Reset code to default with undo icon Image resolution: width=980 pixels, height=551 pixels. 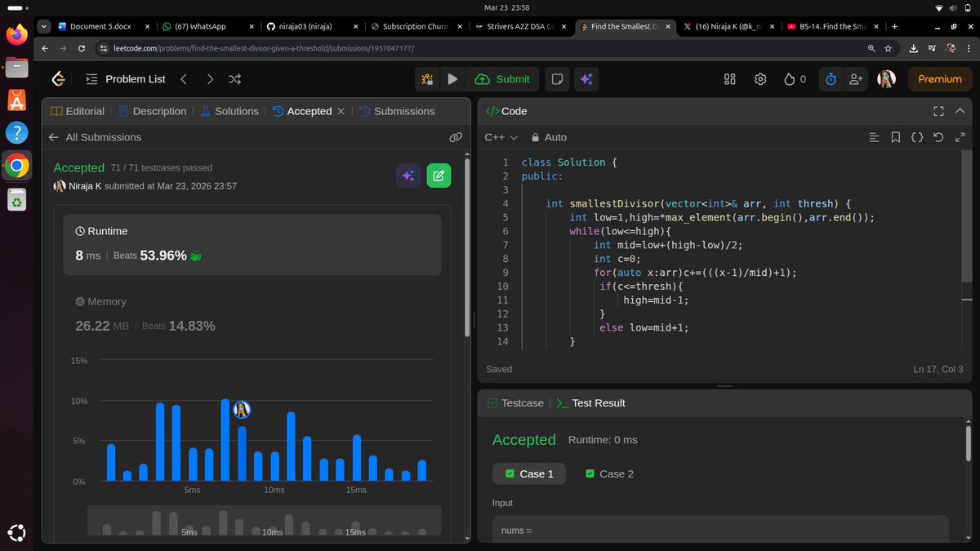pyautogui.click(x=938, y=137)
